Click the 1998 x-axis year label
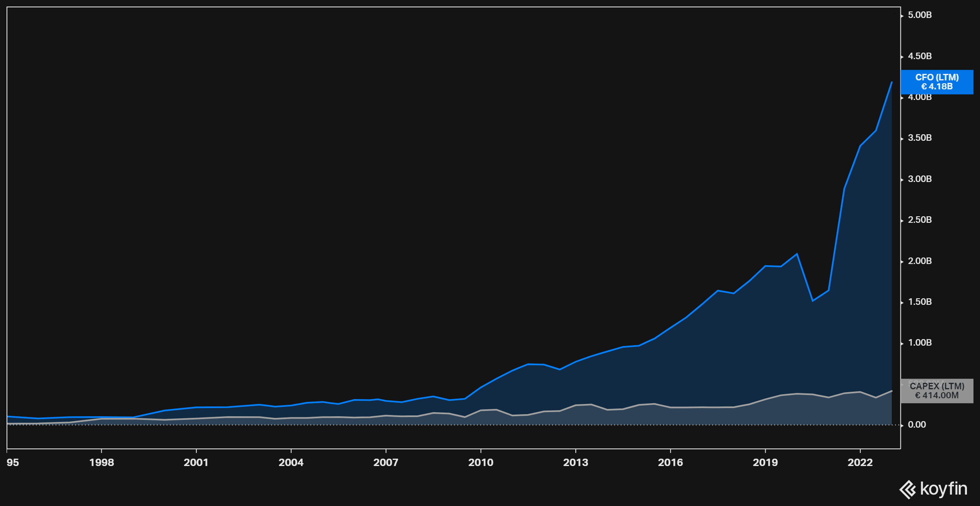 [x=102, y=462]
